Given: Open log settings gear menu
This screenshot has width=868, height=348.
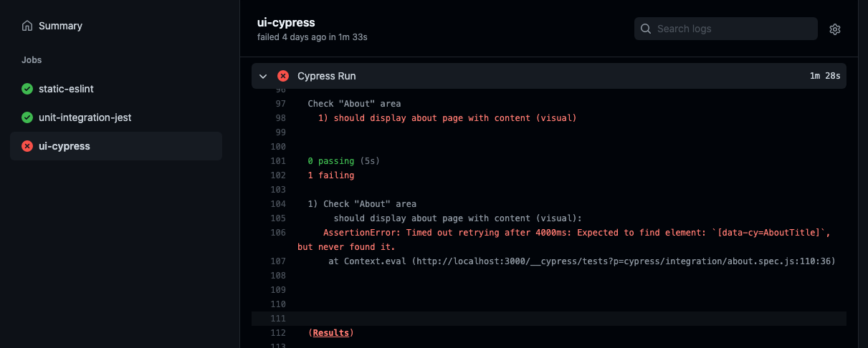Looking at the screenshot, I should pyautogui.click(x=835, y=29).
